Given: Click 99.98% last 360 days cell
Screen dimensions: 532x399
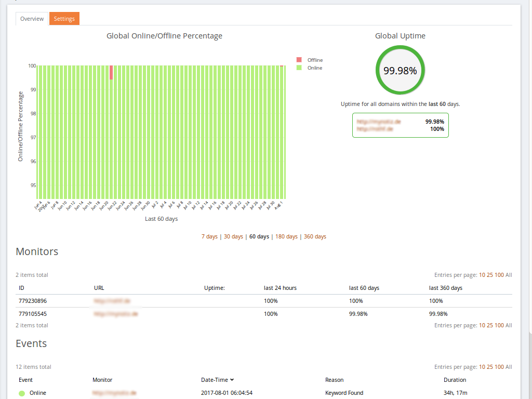Looking at the screenshot, I should point(438,314).
